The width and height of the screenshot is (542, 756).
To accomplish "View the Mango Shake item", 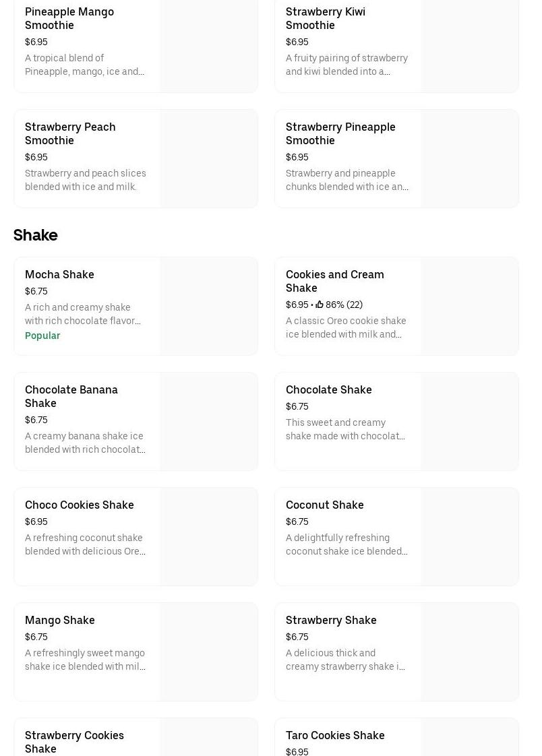I will coord(59,620).
